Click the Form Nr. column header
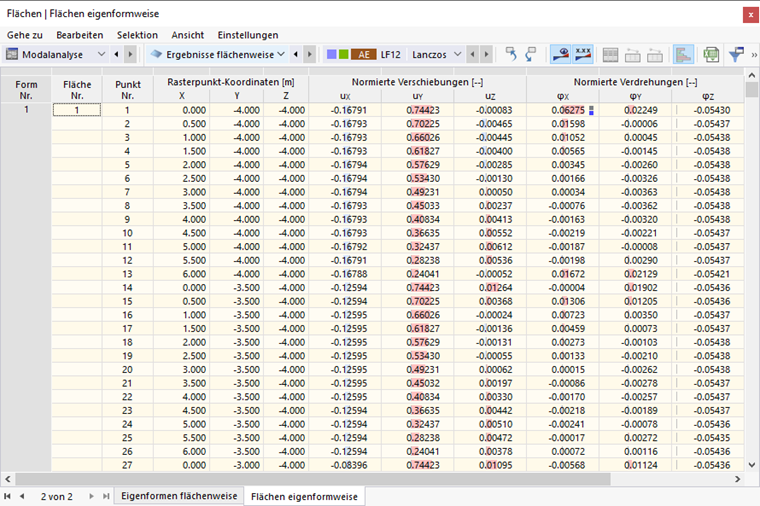 [26, 90]
